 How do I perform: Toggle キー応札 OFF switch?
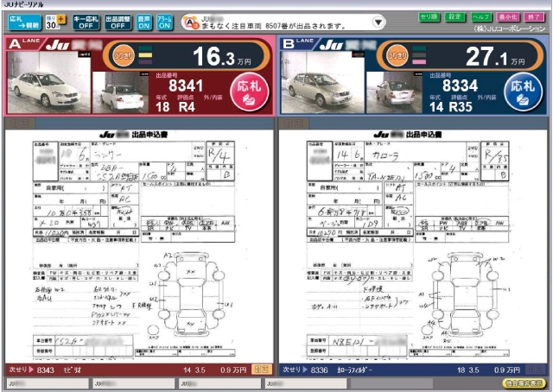[x=86, y=22]
